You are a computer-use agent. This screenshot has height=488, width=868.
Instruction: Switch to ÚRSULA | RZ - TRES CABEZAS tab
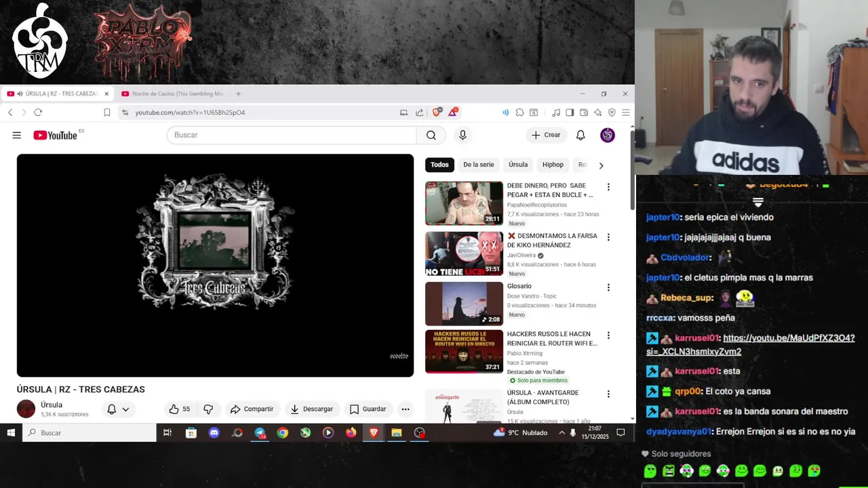coord(58,94)
